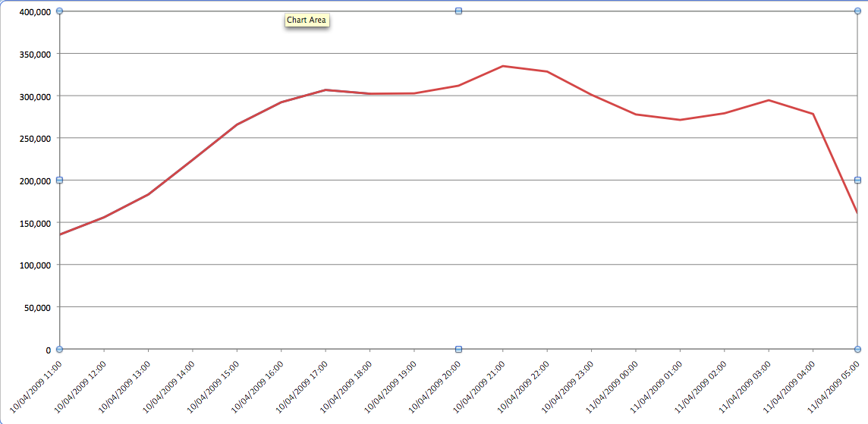Click the 10/04/2009 21:00 axis label
Image resolution: width=868 pixels, height=424 pixels.
(479, 386)
